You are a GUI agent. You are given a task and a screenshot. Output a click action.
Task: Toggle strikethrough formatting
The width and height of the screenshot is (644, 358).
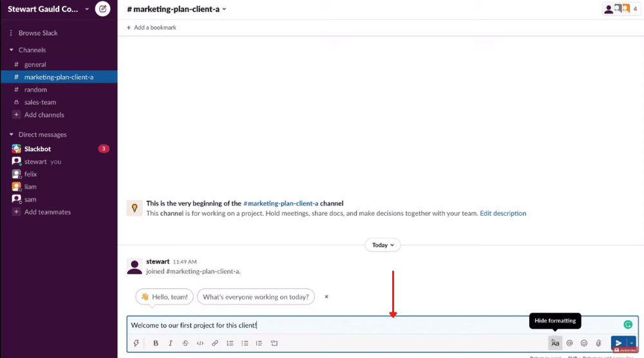point(185,343)
